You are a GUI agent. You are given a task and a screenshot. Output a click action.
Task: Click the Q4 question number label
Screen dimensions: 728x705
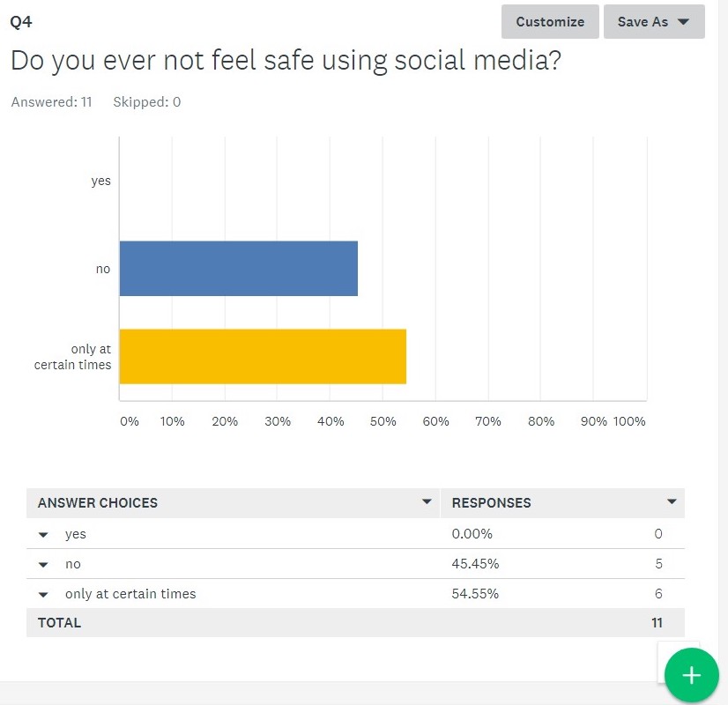pos(21,22)
